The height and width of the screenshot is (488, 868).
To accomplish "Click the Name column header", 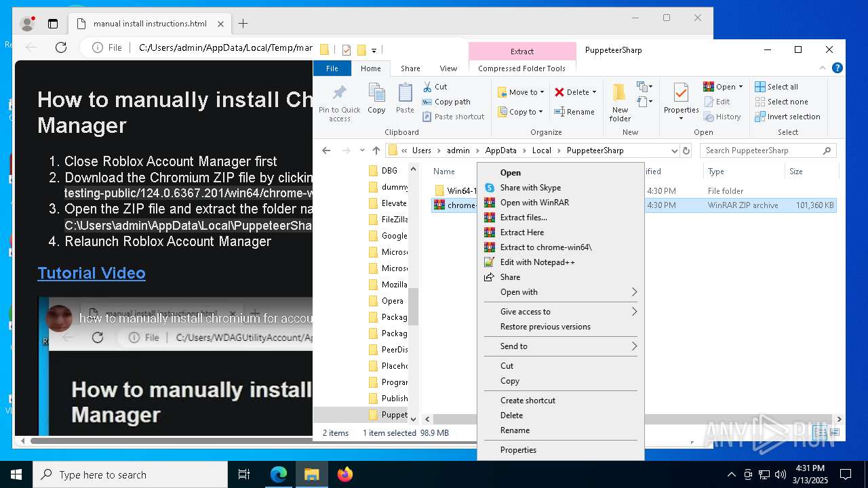I will pos(444,171).
